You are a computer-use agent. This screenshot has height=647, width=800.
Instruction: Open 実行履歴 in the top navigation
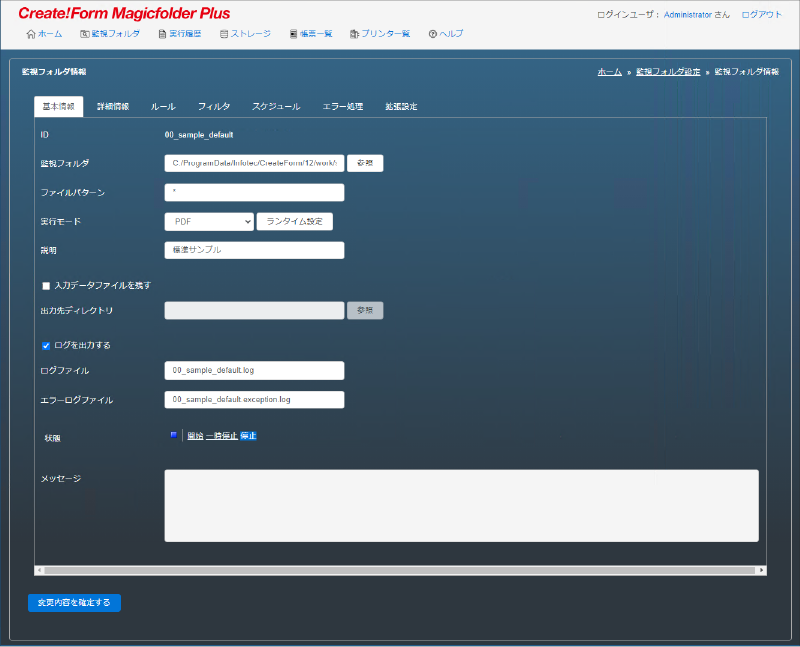point(185,34)
